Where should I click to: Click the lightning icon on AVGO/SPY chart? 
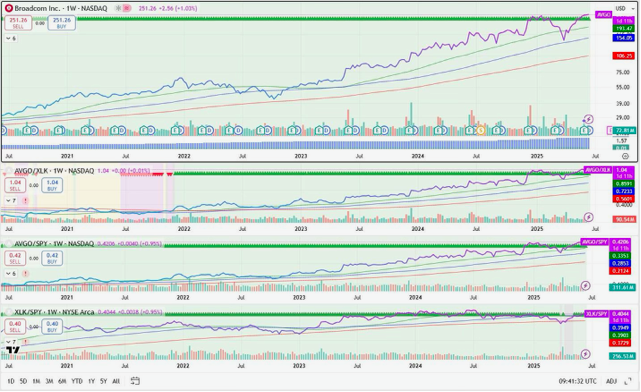(586, 286)
